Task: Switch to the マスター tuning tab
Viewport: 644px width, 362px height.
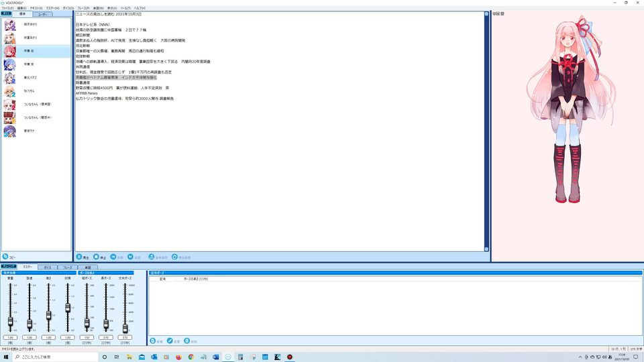Action: pyautogui.click(x=27, y=267)
